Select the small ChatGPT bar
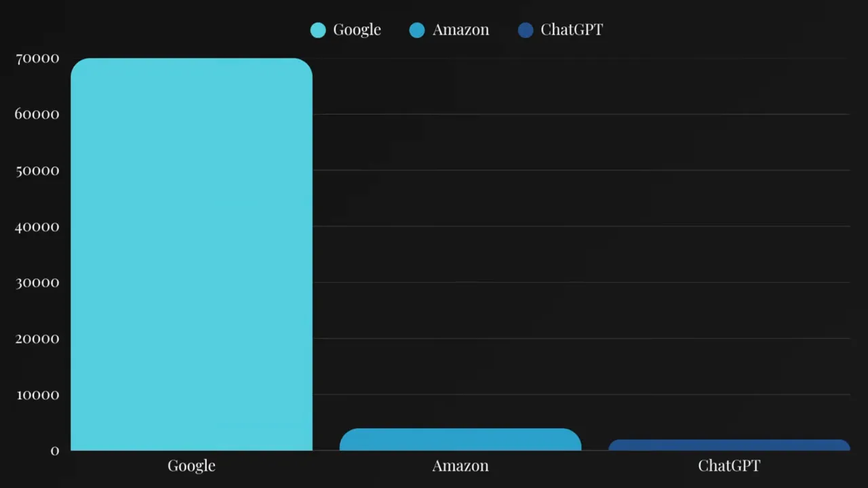The width and height of the screenshot is (868, 488). tap(729, 445)
